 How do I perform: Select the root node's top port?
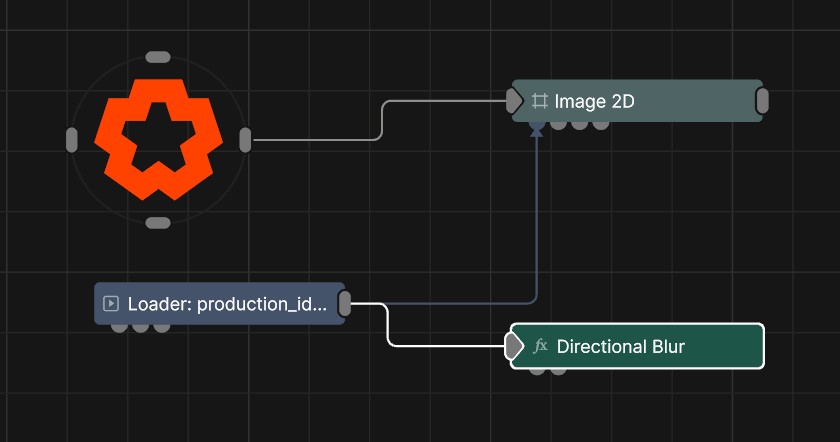[x=158, y=57]
